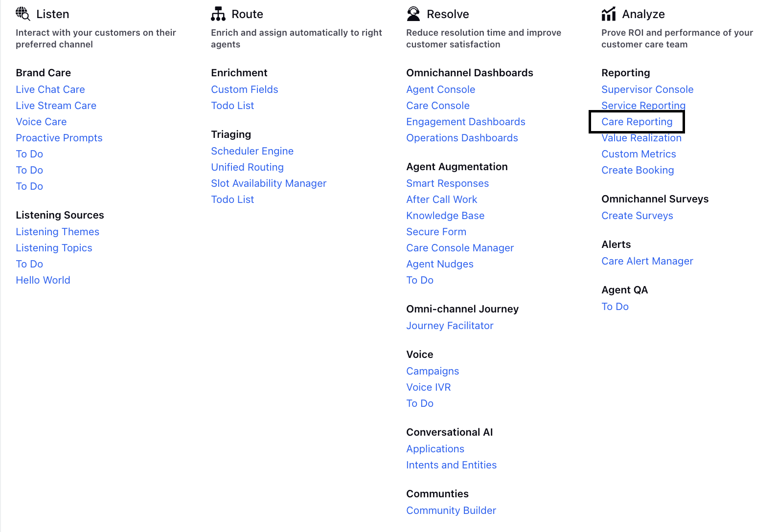777x532 pixels.
Task: Open Smart Responses link
Action: [x=447, y=183]
